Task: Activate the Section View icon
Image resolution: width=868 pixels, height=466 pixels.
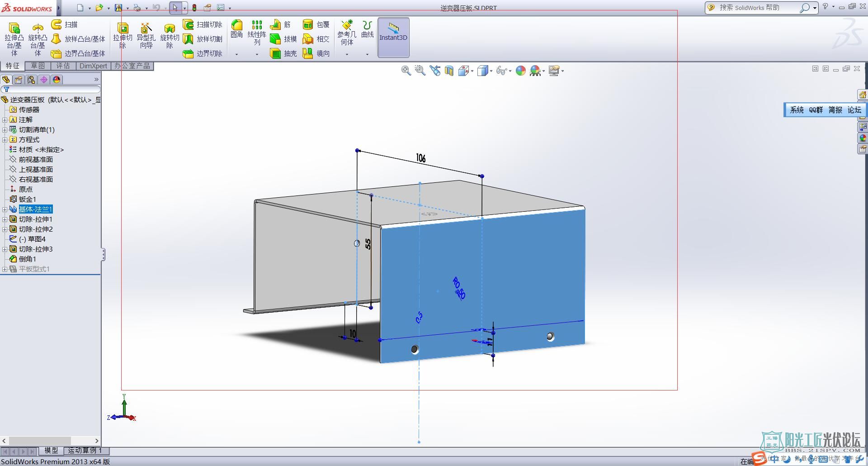Action: 449,71
